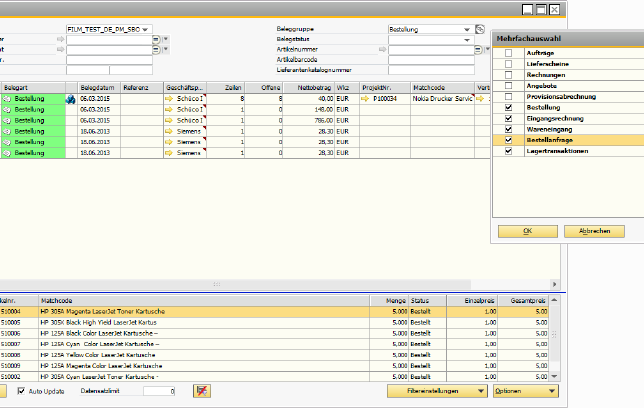Open the Beleggruppe dropdown showing Bestellung
The image size is (644, 408).
tap(466, 30)
